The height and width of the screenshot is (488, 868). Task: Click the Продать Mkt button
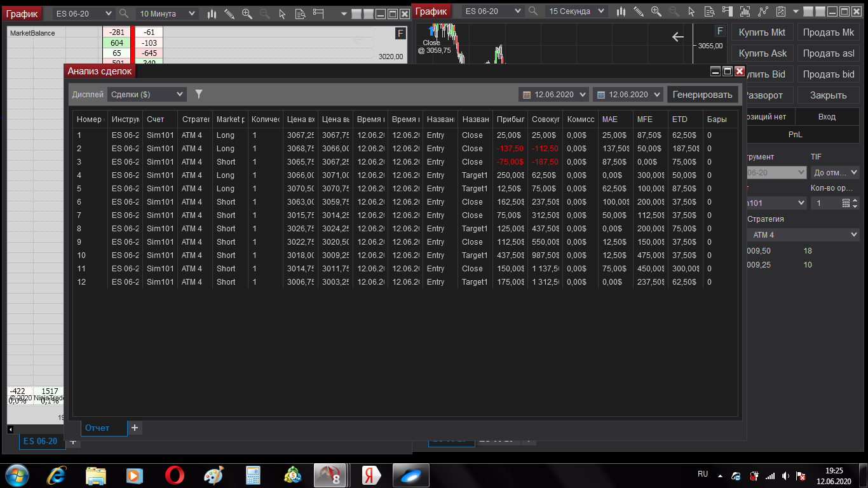[828, 32]
